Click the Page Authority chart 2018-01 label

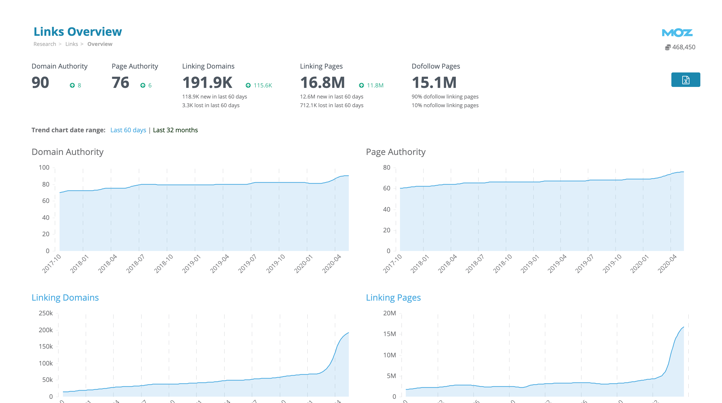pos(424,264)
